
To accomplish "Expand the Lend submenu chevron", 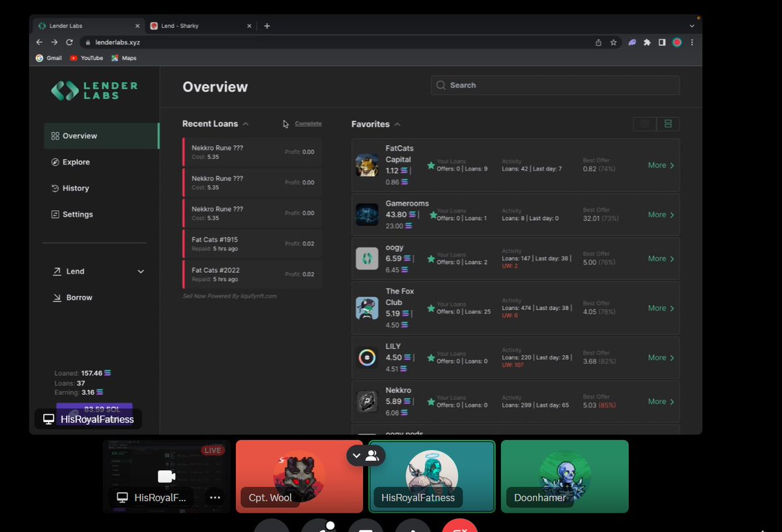I will point(141,272).
